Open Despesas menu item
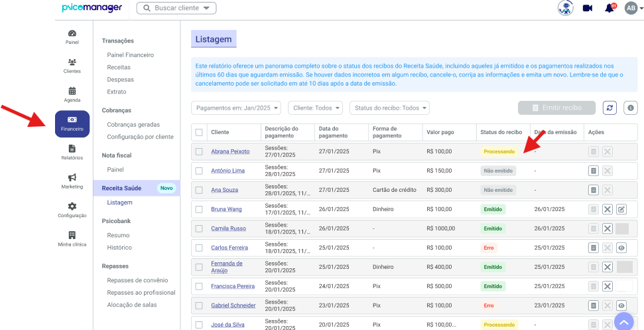Screen dimensions: 644x330 120,79
